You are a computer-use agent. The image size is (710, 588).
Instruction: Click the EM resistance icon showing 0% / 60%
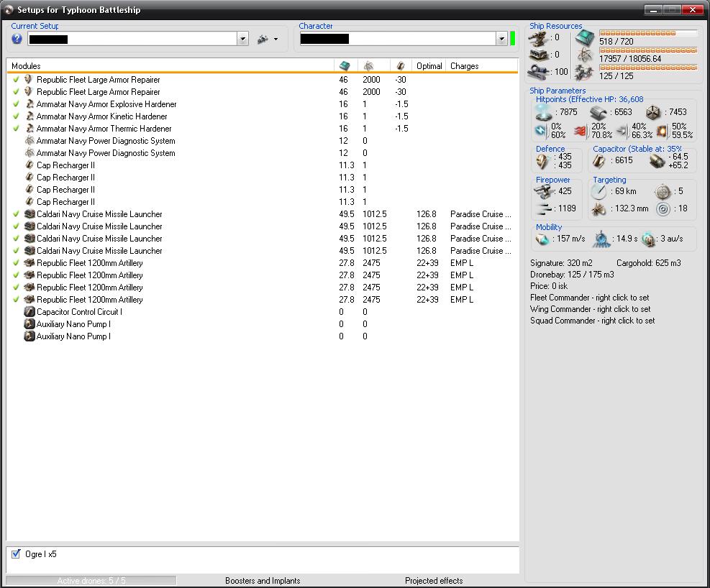541,131
